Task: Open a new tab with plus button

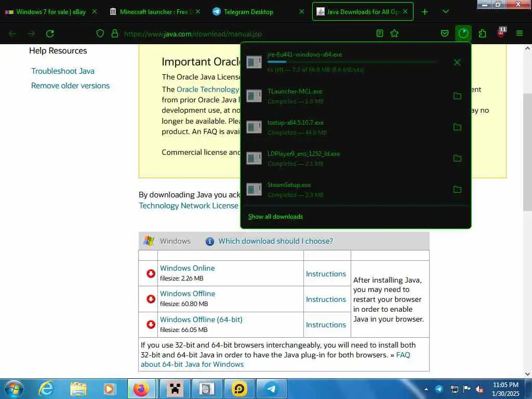Action: [425, 12]
